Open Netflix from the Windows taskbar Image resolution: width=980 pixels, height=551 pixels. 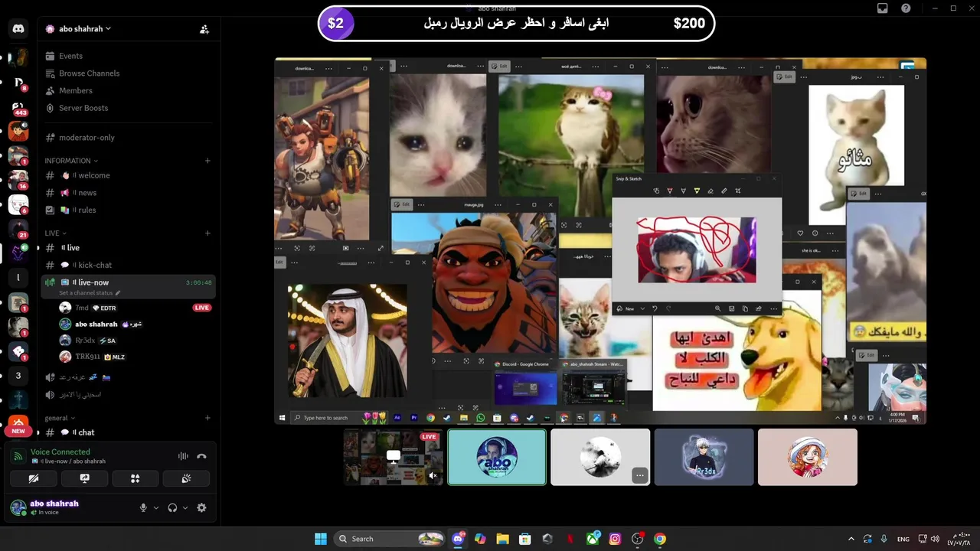[x=570, y=539]
